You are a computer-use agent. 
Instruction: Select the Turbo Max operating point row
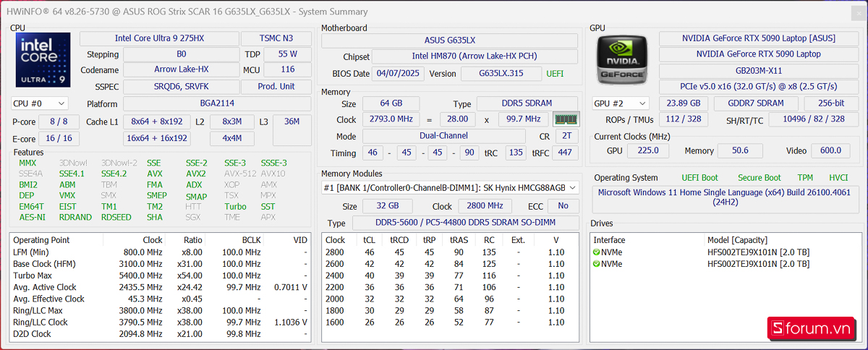(x=160, y=276)
